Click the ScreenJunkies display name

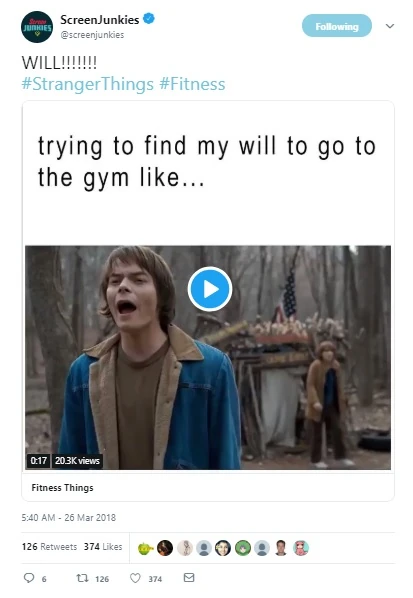point(100,19)
